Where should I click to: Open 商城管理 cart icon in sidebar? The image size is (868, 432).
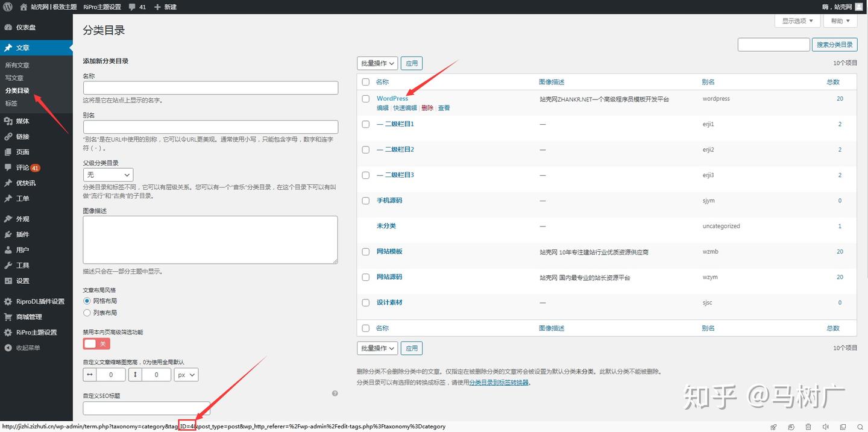click(x=8, y=317)
